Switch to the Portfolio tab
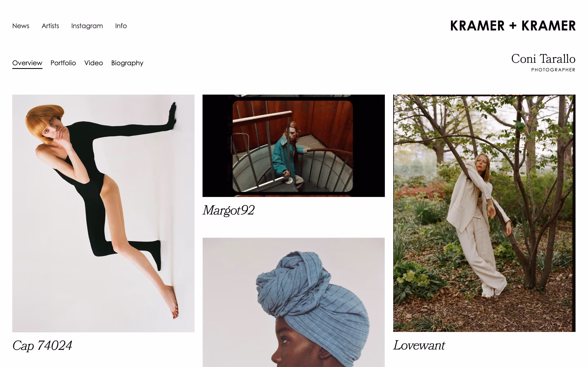 (x=63, y=63)
